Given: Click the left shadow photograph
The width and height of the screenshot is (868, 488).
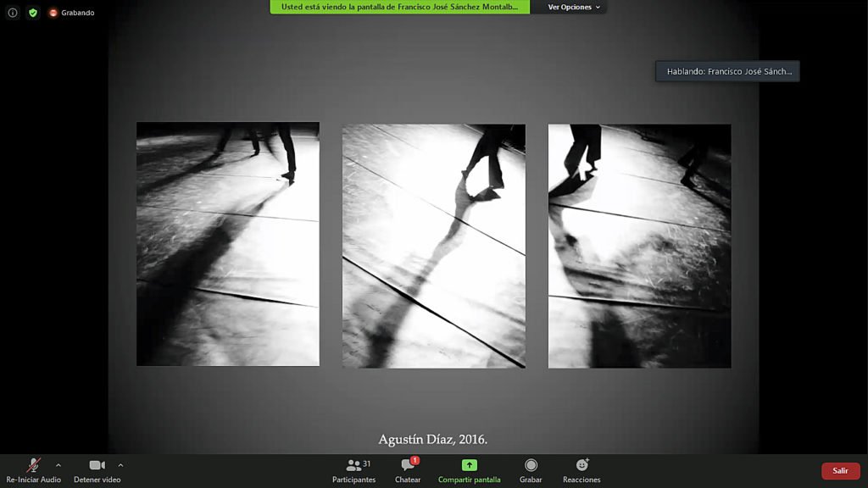Looking at the screenshot, I should [x=228, y=244].
